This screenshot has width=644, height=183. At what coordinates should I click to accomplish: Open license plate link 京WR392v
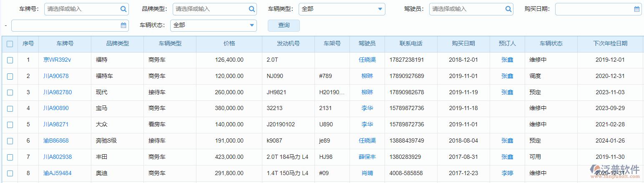tap(57, 60)
